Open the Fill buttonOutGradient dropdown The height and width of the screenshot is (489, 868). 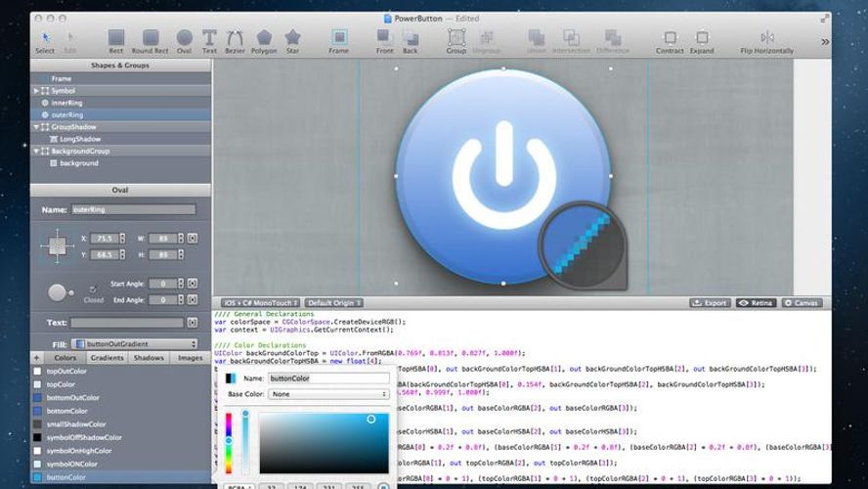pyautogui.click(x=135, y=344)
